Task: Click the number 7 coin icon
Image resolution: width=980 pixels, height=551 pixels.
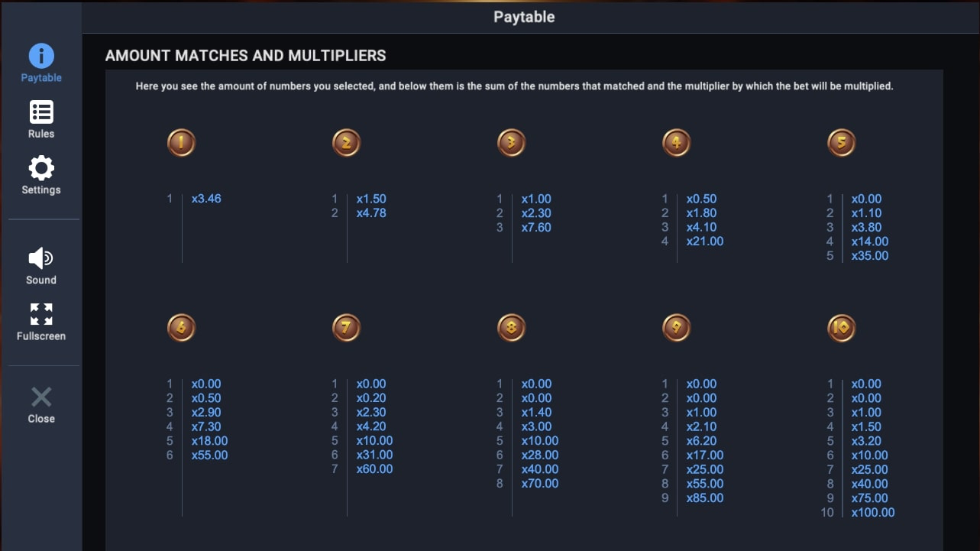Action: [346, 327]
